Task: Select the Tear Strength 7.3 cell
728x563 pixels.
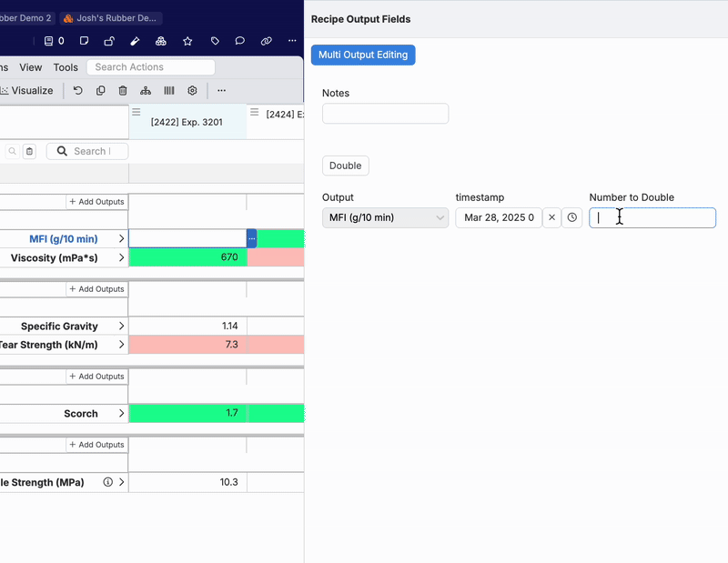Action: coord(188,345)
